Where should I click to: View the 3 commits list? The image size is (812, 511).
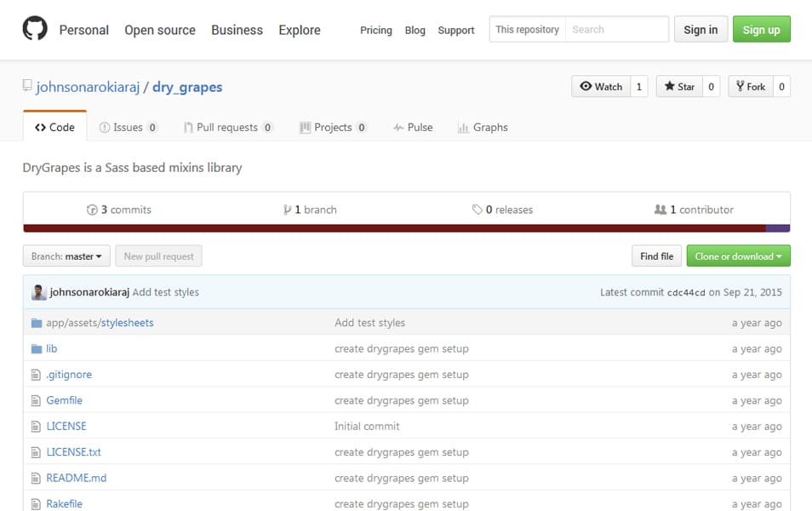click(x=119, y=210)
